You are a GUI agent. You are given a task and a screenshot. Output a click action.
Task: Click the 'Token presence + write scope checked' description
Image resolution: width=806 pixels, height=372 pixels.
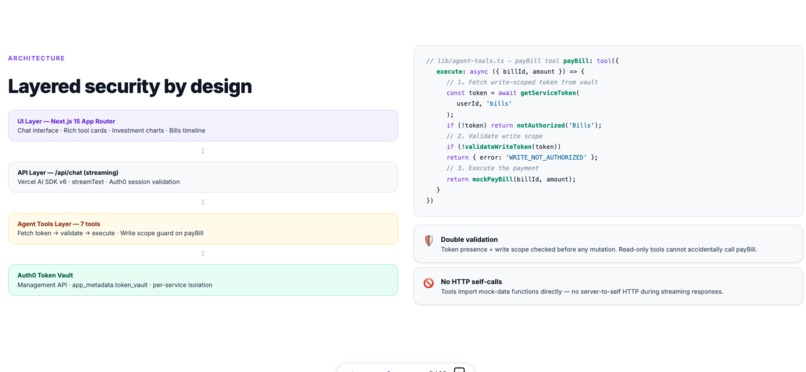(x=599, y=249)
